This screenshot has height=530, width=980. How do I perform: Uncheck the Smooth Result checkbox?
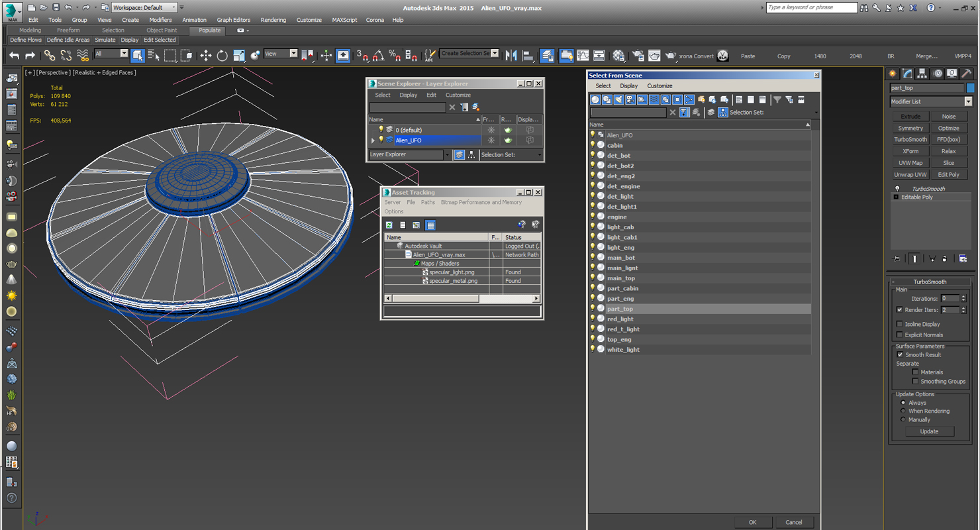pos(899,354)
